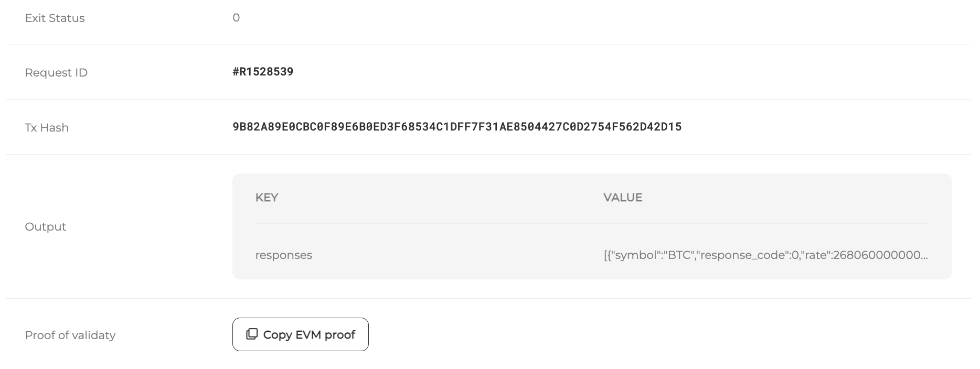Screen dimensions: 980x369
Task: Click the Exit Status label
Action: 55,18
